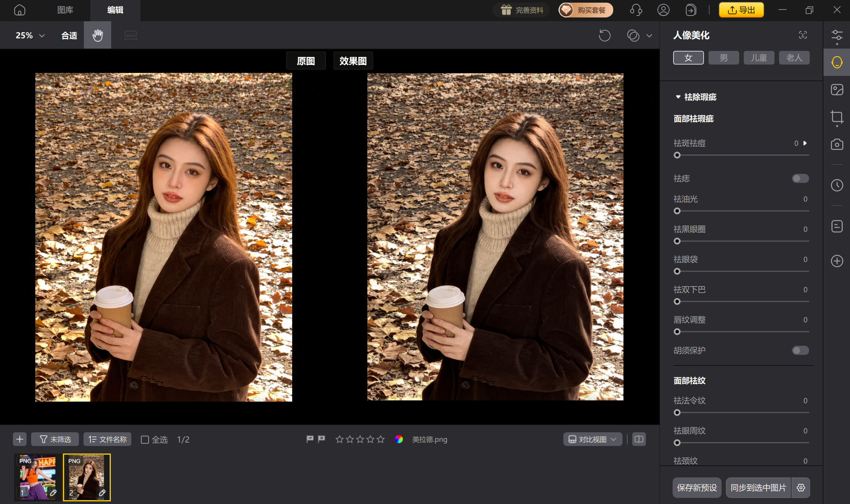Image resolution: width=850 pixels, height=504 pixels.
Task: Open the 25% zoom level dropdown
Action: (x=30, y=35)
